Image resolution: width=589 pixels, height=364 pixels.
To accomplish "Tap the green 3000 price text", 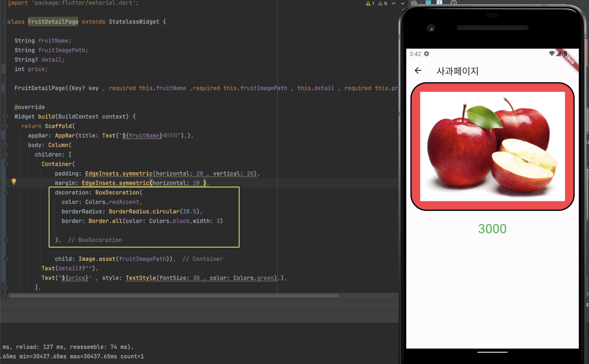I will tap(492, 229).
